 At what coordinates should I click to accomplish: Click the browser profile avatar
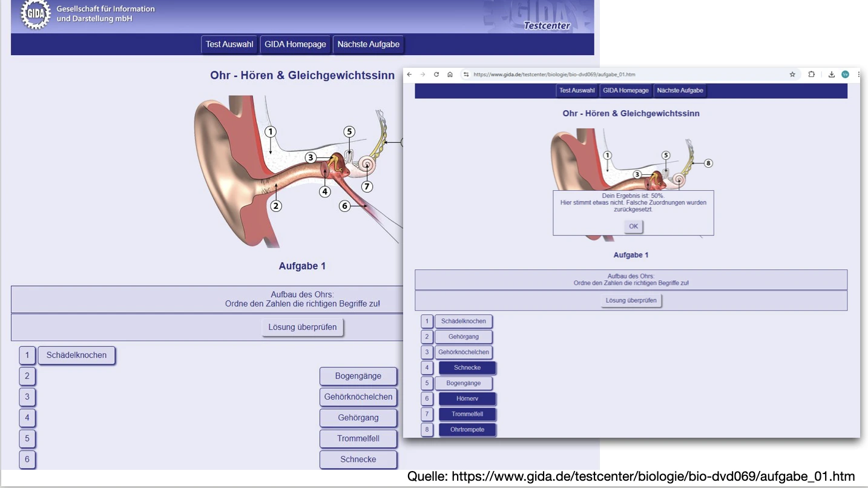click(845, 74)
